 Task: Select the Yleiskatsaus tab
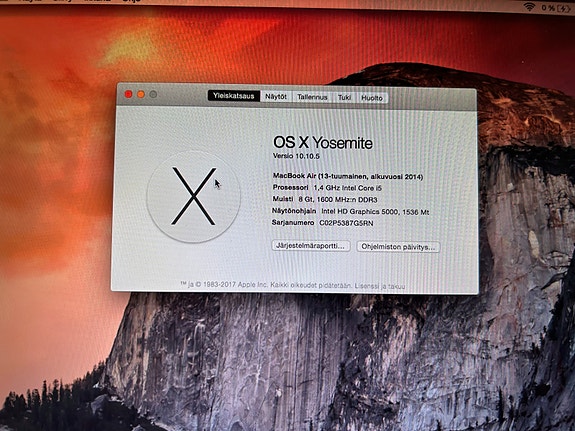[x=234, y=96]
